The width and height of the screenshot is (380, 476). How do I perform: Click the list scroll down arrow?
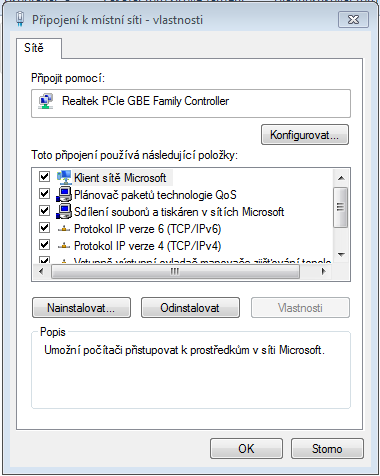coord(341,255)
